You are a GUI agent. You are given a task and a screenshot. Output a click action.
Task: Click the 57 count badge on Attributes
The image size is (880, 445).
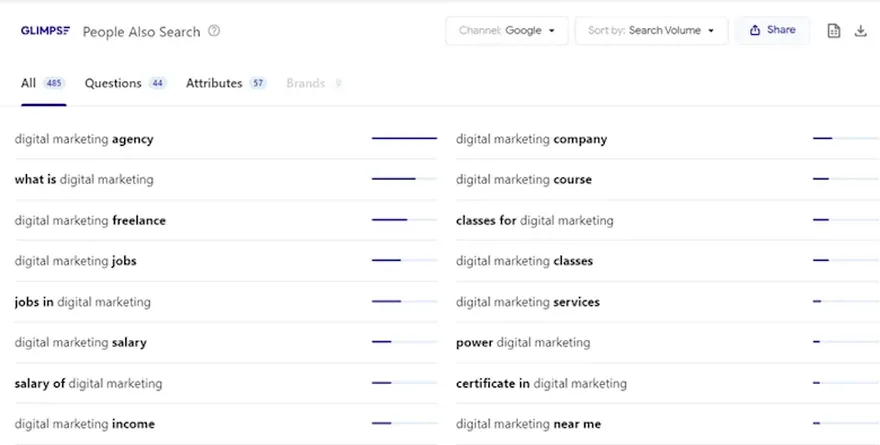[x=258, y=84]
